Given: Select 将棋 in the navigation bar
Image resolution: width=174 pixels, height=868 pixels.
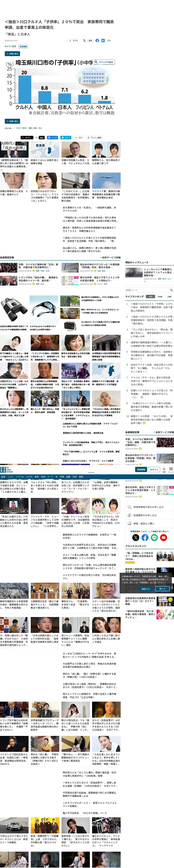Looking at the screenshot, I should point(62,477).
